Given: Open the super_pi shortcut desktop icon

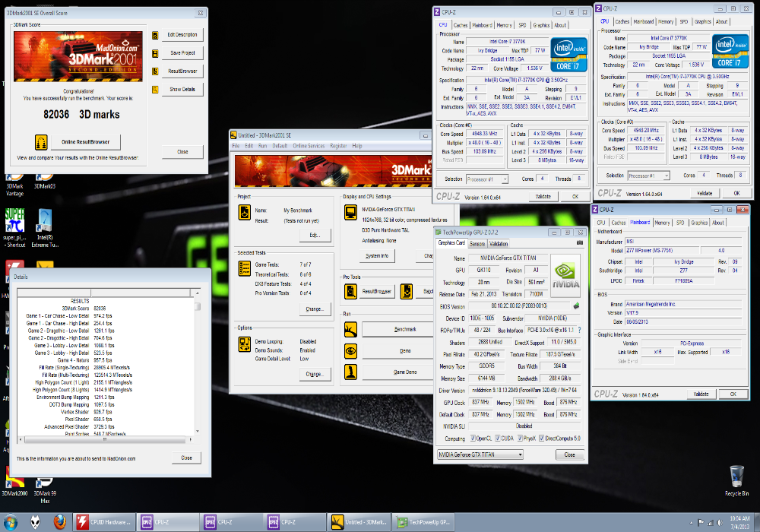Looking at the screenshot, I should (x=14, y=228).
